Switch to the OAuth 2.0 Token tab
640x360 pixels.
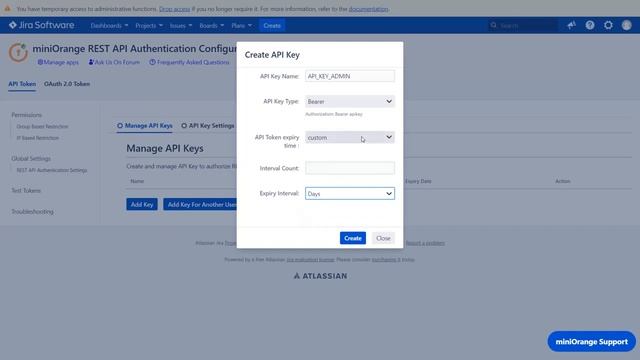67,84
